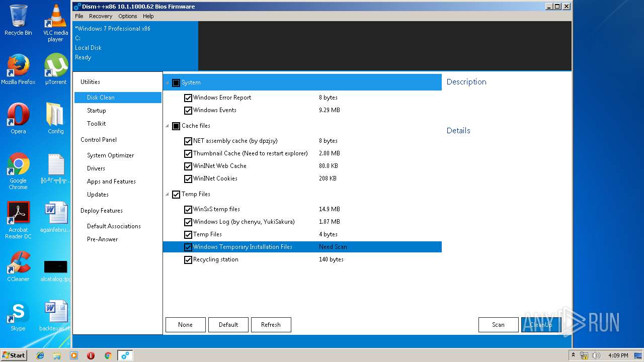Show hidden tray icons arrow
Viewport: 644px width, 362px height.
tap(573, 355)
